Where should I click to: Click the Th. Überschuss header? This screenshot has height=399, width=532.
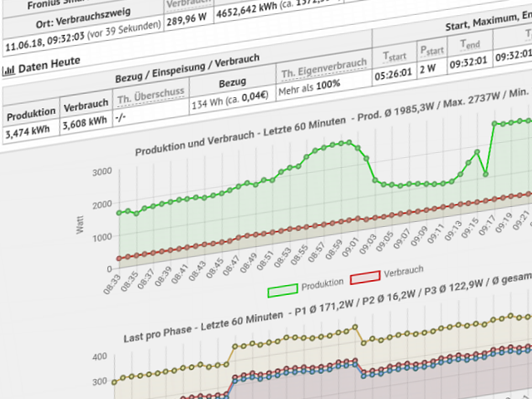[x=150, y=95]
